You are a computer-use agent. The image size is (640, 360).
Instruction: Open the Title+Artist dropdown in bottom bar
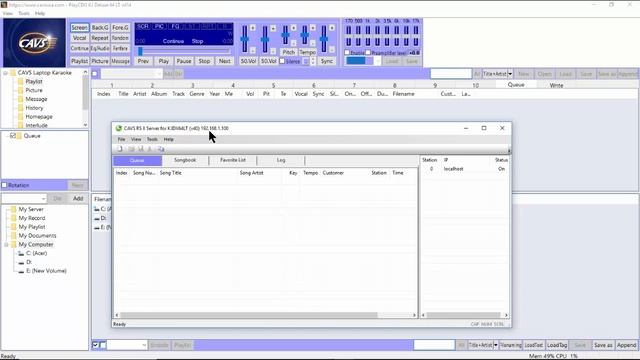[x=496, y=345]
